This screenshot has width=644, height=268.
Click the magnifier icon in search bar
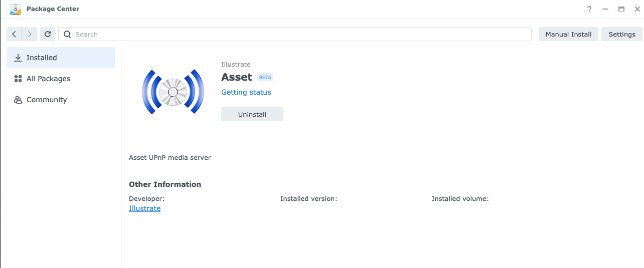[67, 34]
